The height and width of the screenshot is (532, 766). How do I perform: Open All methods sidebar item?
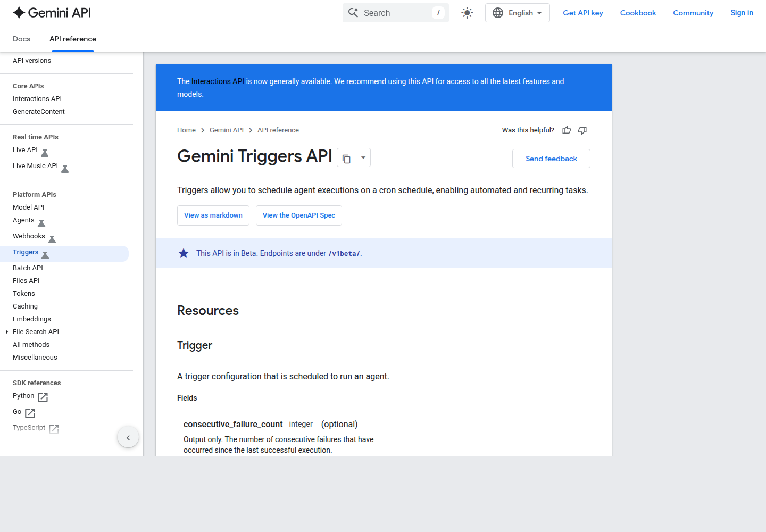(31, 345)
